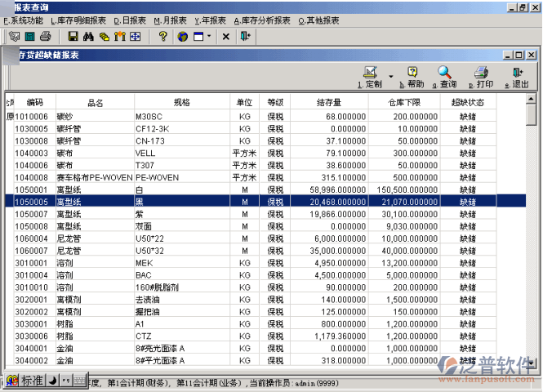Open the 库存分析报表 menu
The image size is (543, 392).
pos(261,20)
